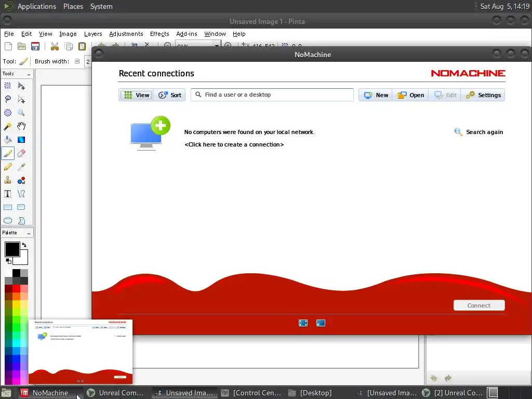The image size is (532, 399).
Task: Reset palette colors to black and white
Action: pyautogui.click(x=8, y=261)
